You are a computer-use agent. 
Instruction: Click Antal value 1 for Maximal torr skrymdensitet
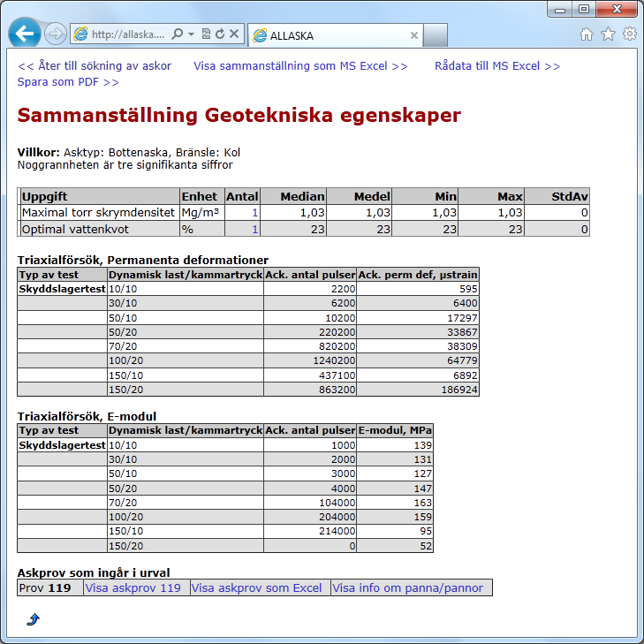click(x=254, y=213)
